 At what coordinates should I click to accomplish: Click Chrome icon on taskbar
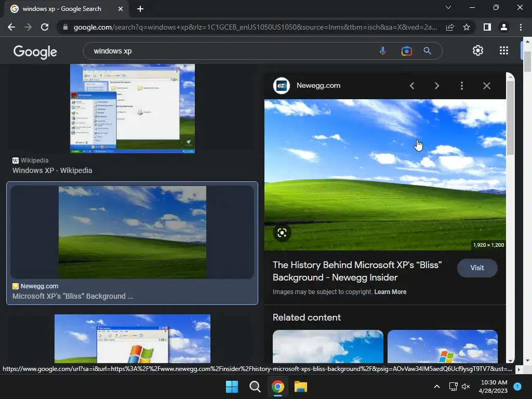pos(277,387)
